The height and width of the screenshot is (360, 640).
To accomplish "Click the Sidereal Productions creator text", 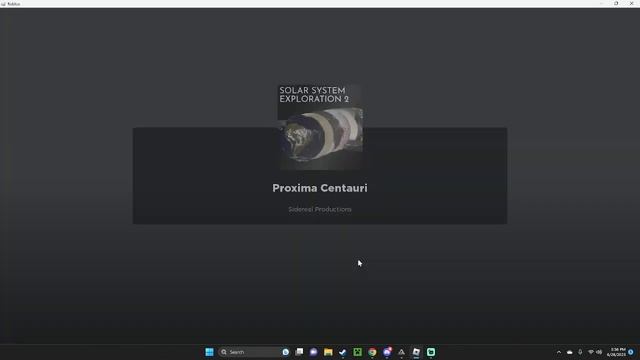I will tap(320, 209).
